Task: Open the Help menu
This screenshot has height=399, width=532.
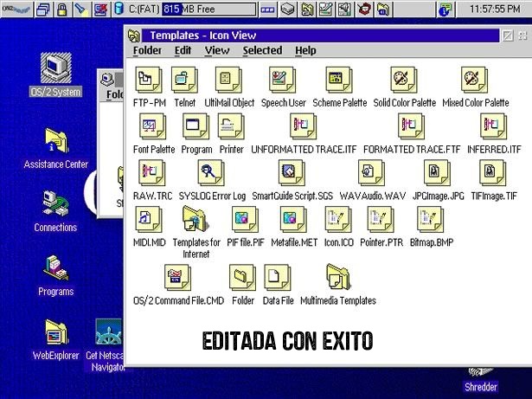Action: pyautogui.click(x=305, y=50)
